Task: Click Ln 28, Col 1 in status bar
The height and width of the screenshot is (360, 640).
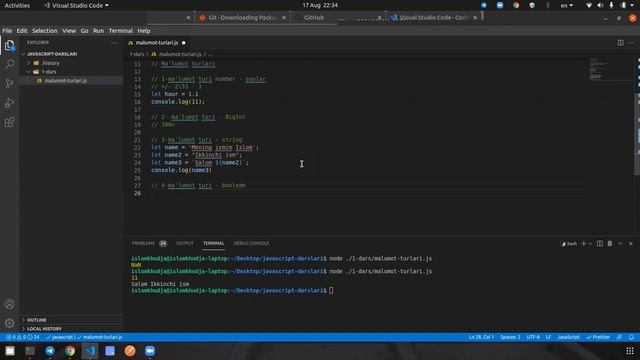Action: pyautogui.click(x=481, y=337)
